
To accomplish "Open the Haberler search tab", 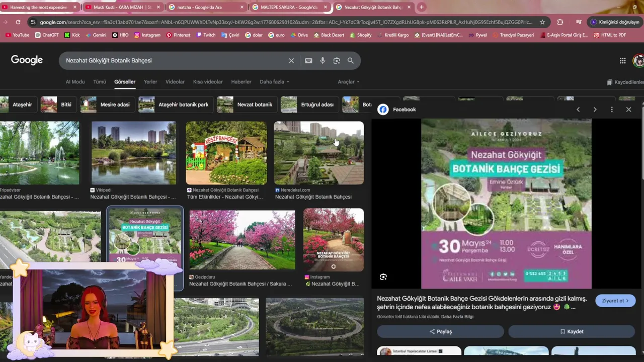I will [x=241, y=82].
